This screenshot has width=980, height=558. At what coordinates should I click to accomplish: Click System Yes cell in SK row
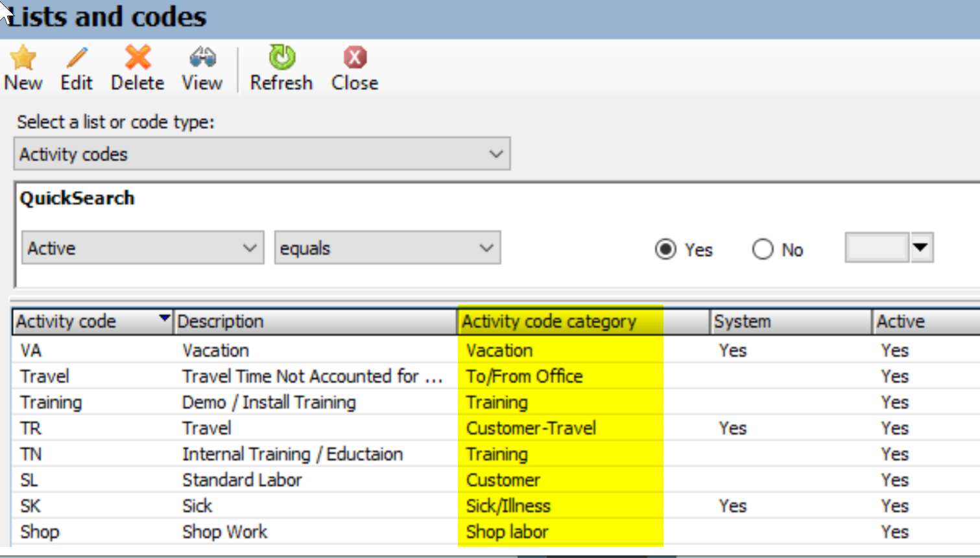(732, 506)
